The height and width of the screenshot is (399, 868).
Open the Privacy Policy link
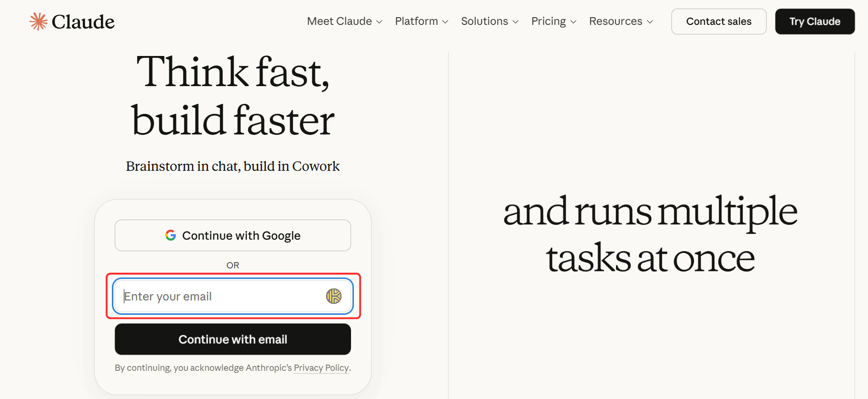(321, 368)
